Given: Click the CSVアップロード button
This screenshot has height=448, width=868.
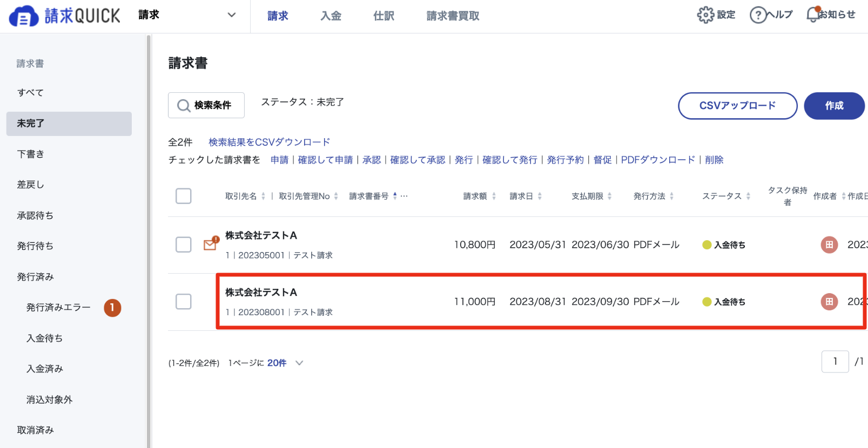Looking at the screenshot, I should point(738,106).
